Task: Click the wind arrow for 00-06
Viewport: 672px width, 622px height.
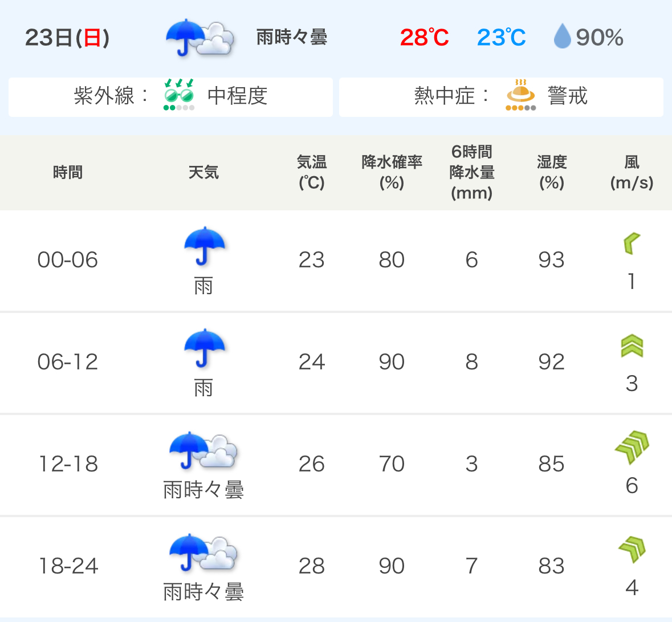Action: 632,243
